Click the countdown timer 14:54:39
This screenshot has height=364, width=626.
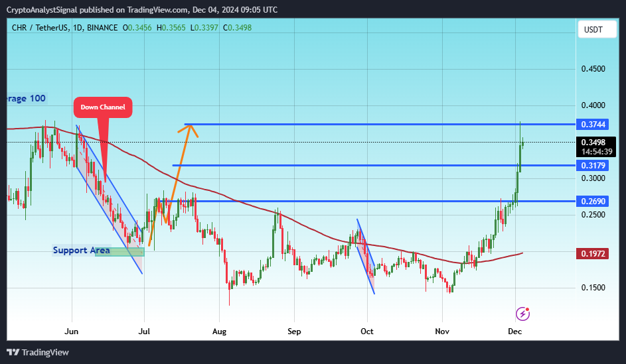tap(596, 151)
